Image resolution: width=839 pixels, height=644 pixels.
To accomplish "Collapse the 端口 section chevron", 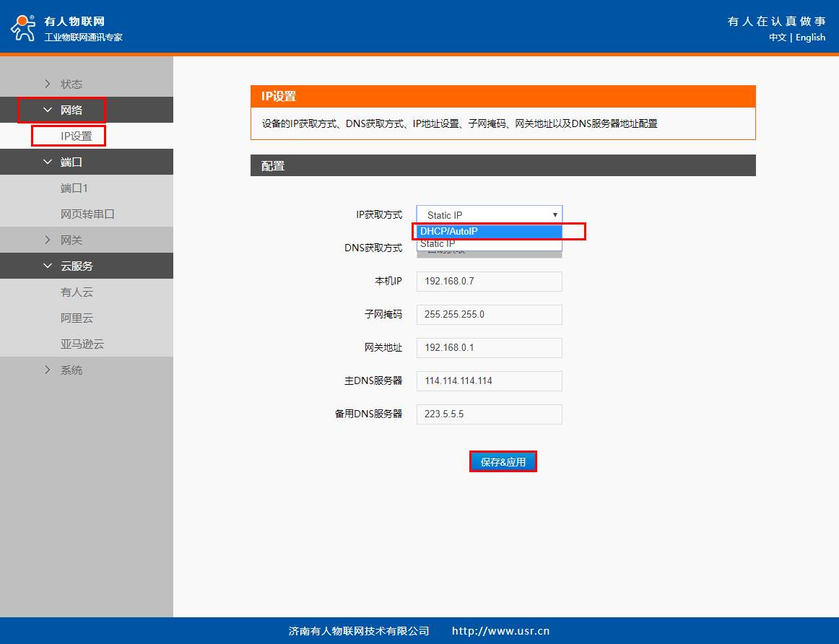I will coord(48,162).
